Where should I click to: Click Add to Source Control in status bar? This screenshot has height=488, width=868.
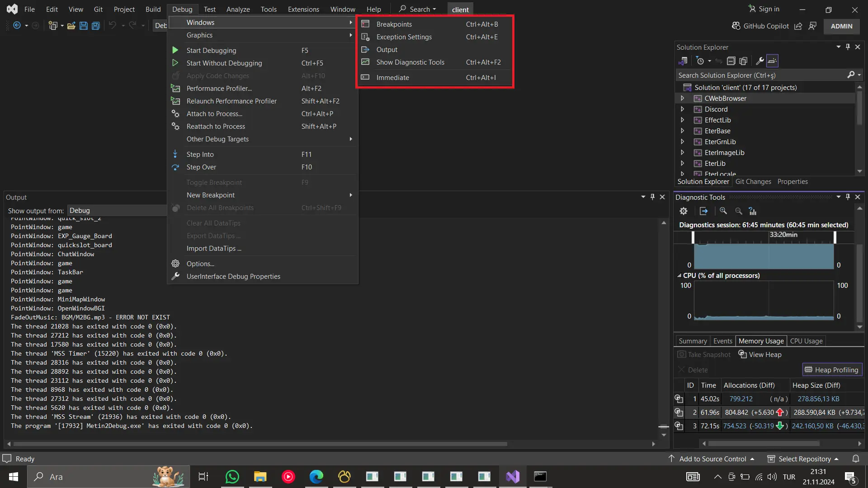[x=712, y=459]
